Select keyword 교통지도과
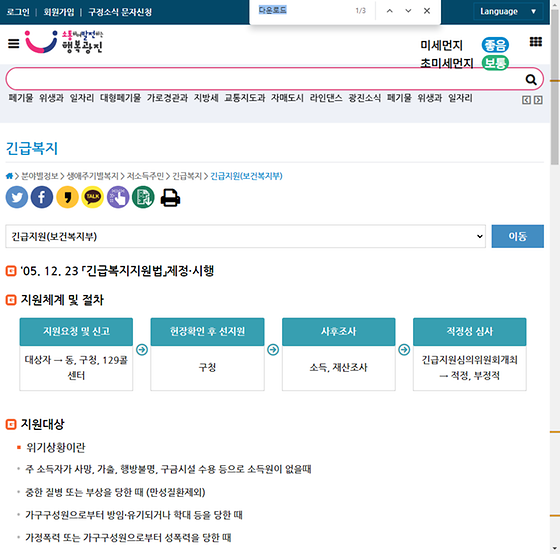The height and width of the screenshot is (554, 560). click(245, 98)
